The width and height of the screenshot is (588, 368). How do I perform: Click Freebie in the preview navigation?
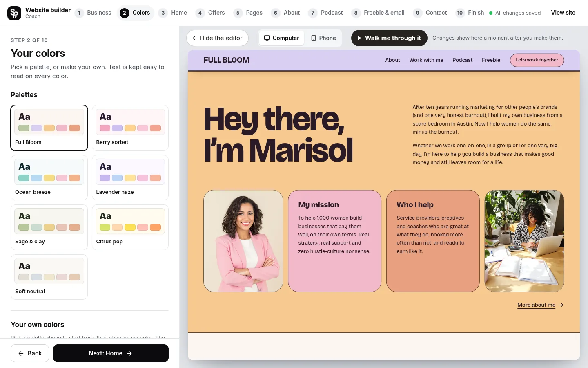click(x=491, y=60)
